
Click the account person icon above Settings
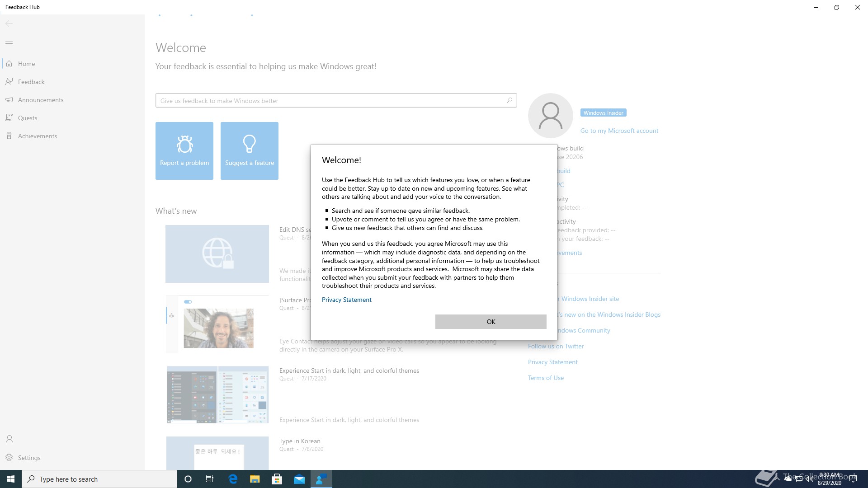click(9, 439)
